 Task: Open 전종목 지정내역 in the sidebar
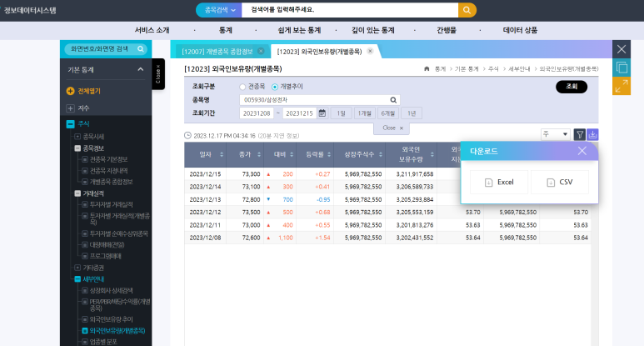pos(108,171)
